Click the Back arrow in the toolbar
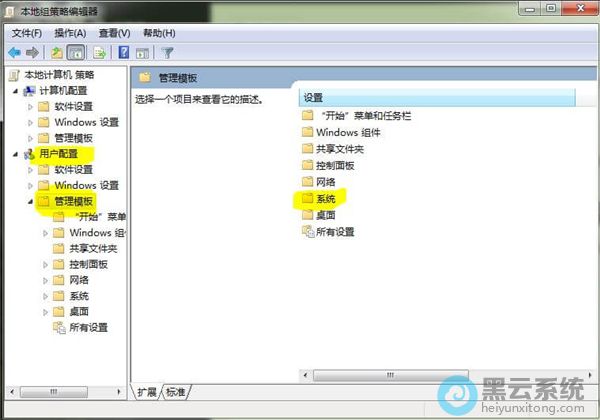Viewport: 600px width, 420px height. pos(14,52)
